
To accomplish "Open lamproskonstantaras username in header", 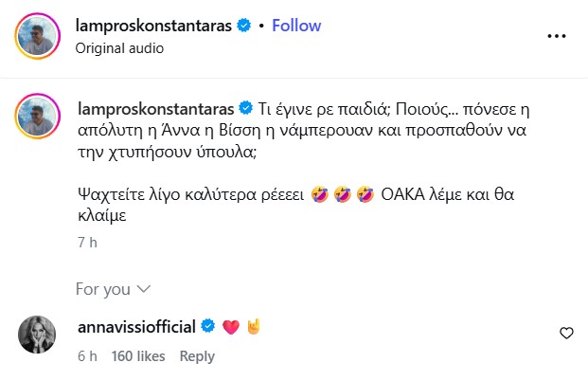I will [156, 26].
